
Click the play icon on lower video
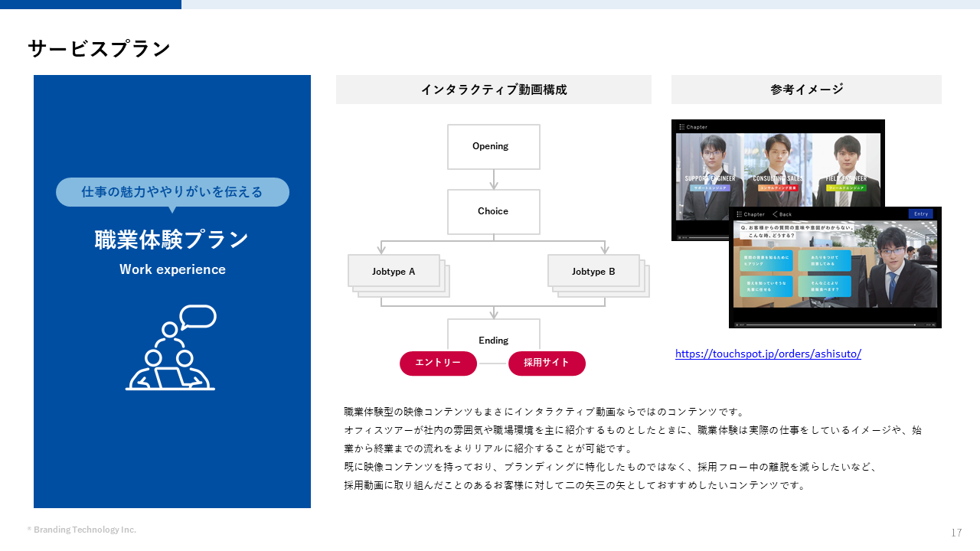pyautogui.click(x=738, y=324)
